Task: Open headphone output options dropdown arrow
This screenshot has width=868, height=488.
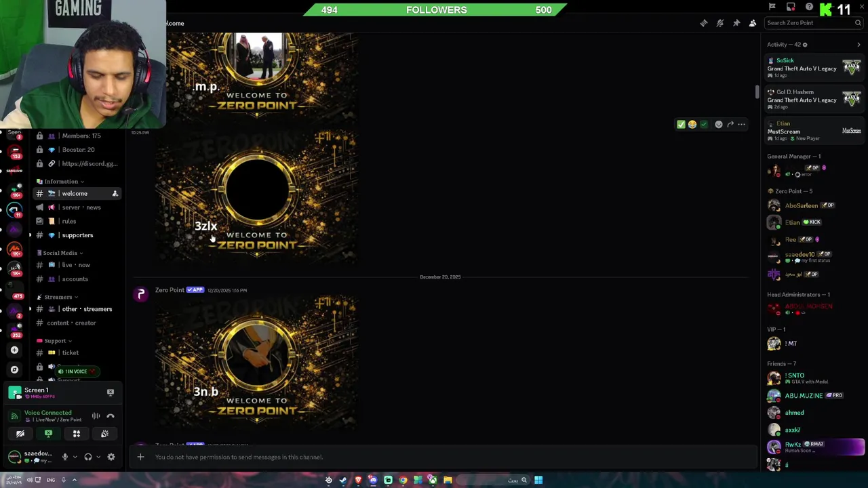Action: (98, 457)
